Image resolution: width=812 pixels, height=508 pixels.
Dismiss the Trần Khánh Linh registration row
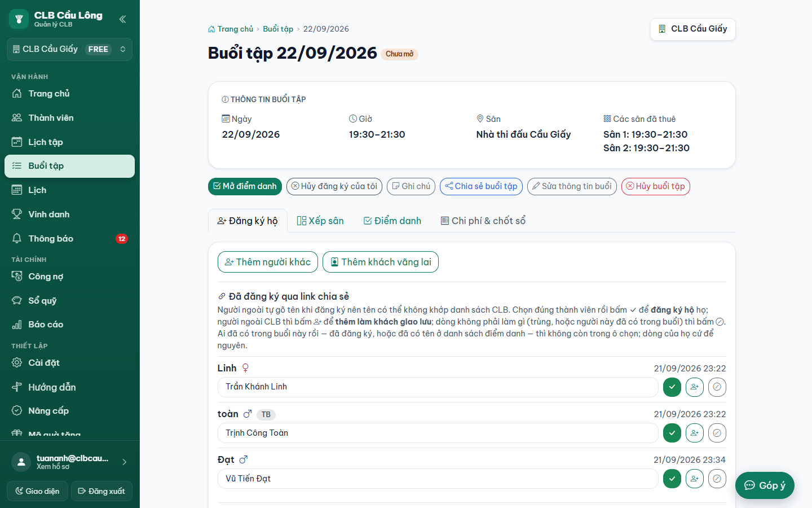coord(717,387)
